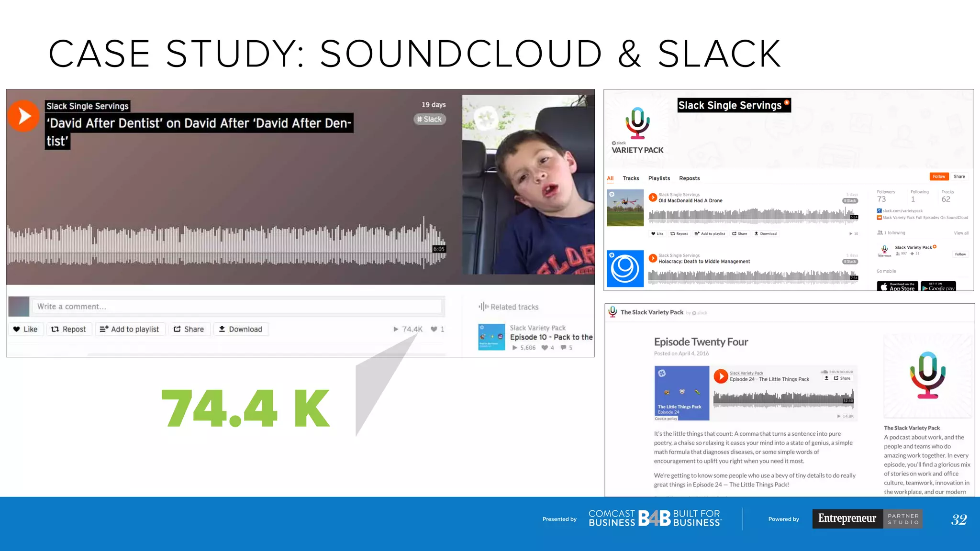Share the Slack Single Servings profile
980x551 pixels.
959,176
